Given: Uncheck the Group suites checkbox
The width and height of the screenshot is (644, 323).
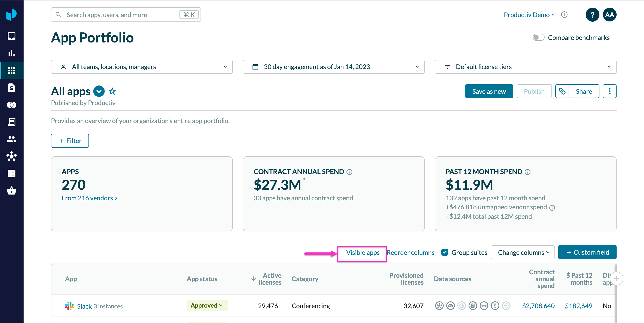Looking at the screenshot, I should (x=445, y=252).
